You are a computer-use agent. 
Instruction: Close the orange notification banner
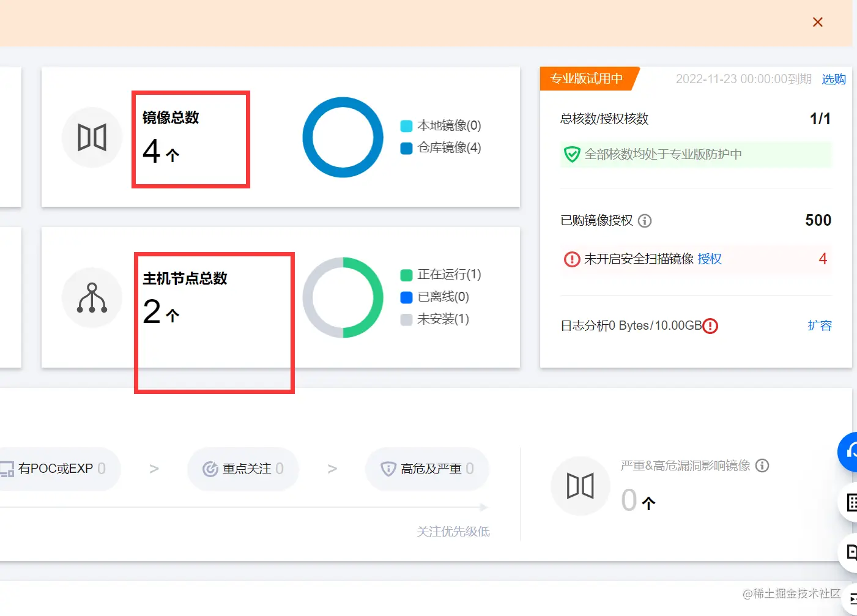pyautogui.click(x=818, y=22)
